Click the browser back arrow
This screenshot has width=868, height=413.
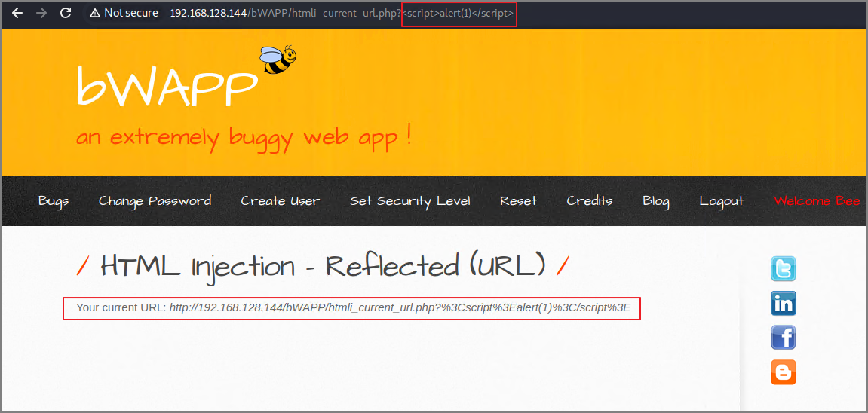pyautogui.click(x=17, y=13)
